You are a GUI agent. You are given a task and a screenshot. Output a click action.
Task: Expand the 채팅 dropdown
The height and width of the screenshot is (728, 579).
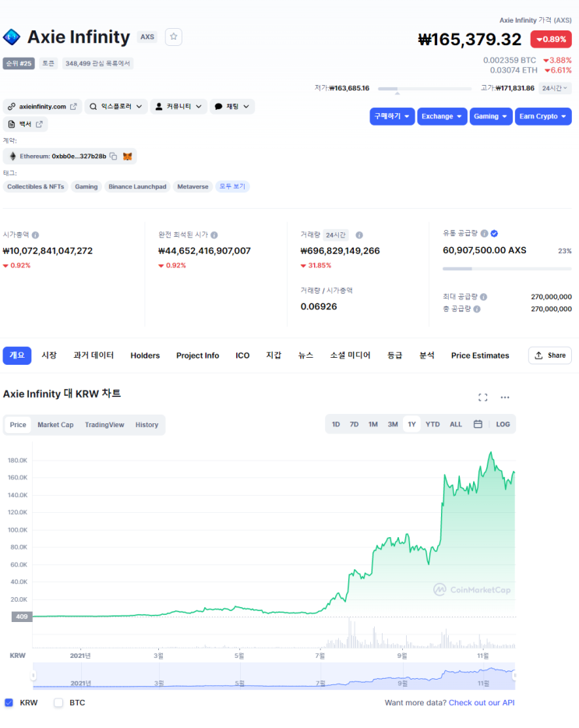(232, 106)
